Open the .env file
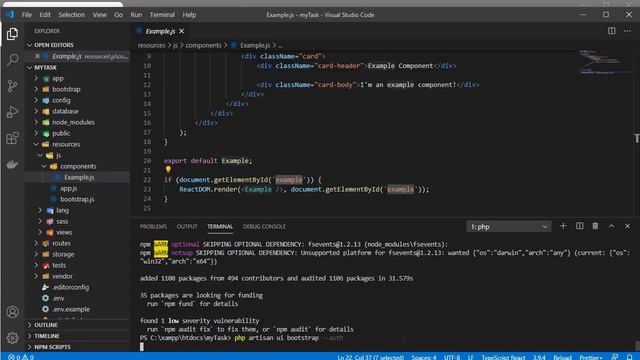 coord(58,298)
